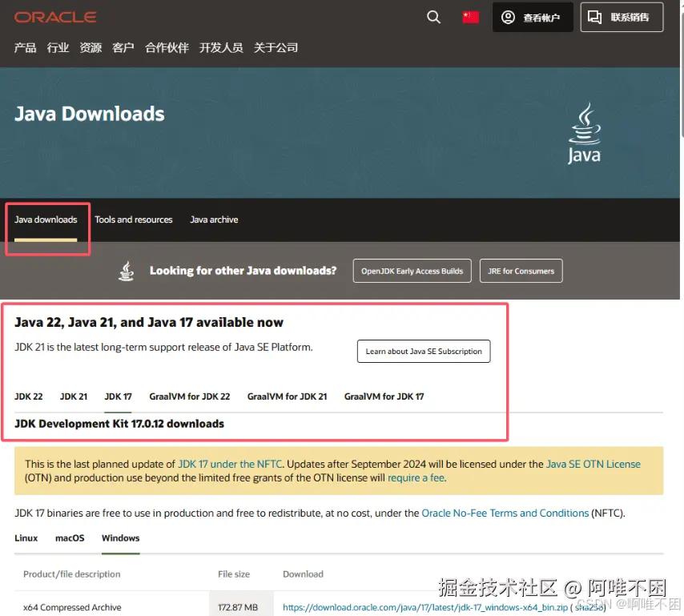Open the require a fee link
Image resolution: width=684 pixels, height=616 pixels.
click(x=416, y=478)
